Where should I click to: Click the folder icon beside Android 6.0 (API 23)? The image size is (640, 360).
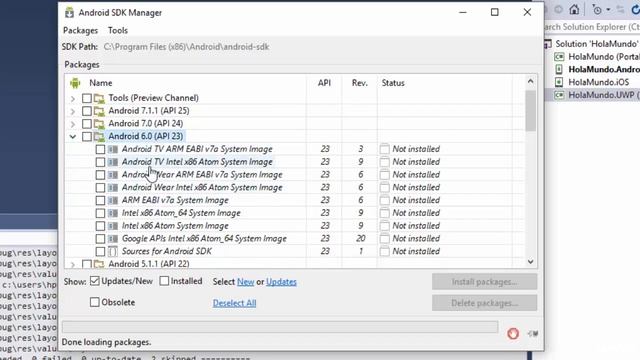pos(99,136)
